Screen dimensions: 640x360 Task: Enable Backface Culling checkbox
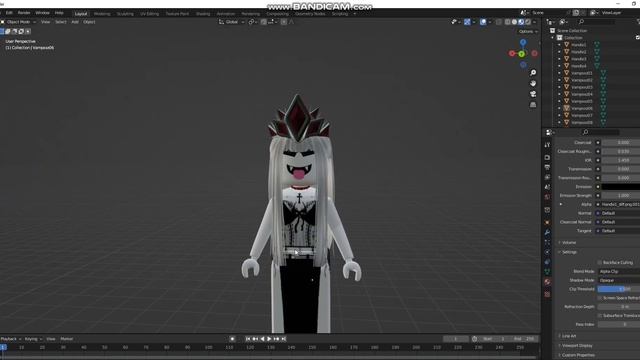pos(600,262)
